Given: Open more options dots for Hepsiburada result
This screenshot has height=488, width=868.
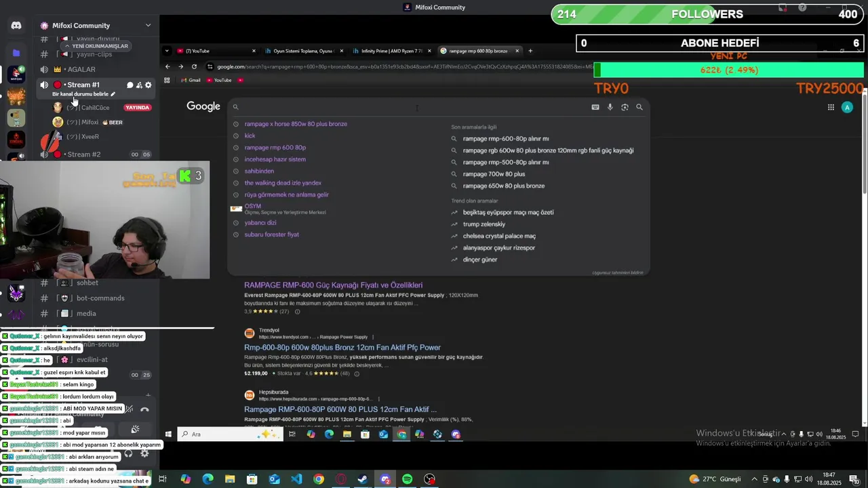Looking at the screenshot, I should pyautogui.click(x=379, y=399).
